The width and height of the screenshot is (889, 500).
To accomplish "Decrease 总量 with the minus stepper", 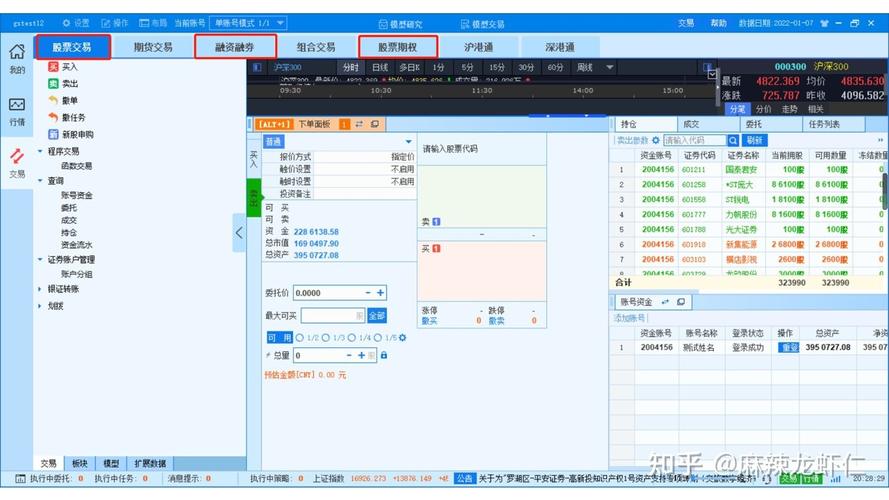I will 349,355.
